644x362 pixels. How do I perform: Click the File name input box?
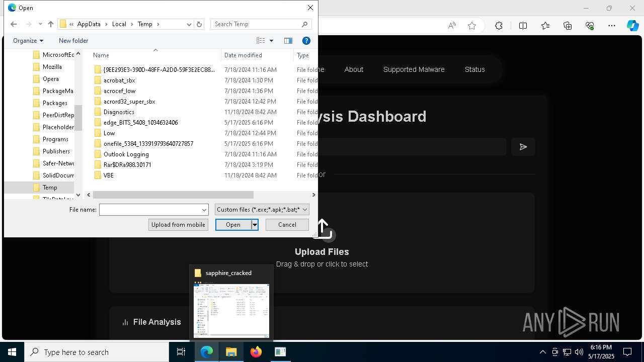(x=153, y=210)
